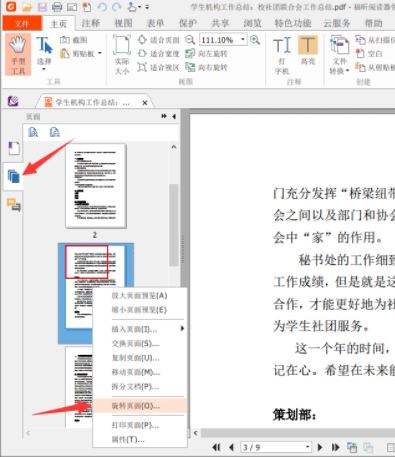Open the Page thumbnails panel icon
Viewport: 395px width, 457px height.
pos(14,176)
